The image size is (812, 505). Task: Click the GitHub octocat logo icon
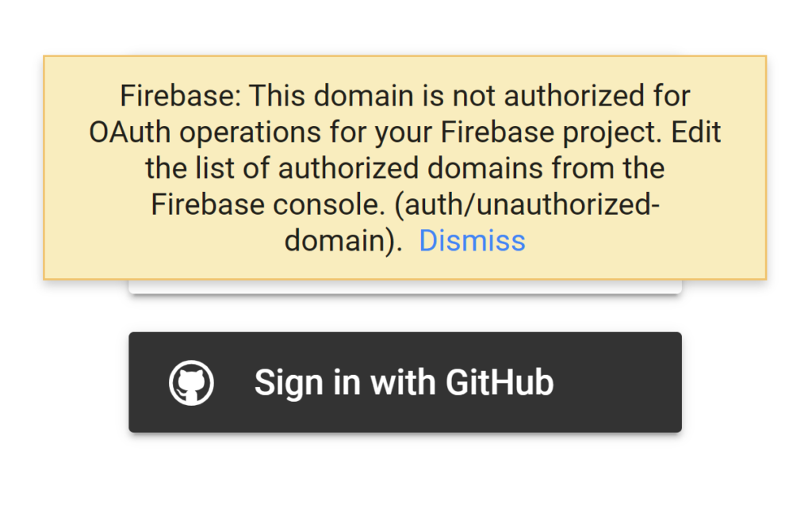(x=191, y=383)
